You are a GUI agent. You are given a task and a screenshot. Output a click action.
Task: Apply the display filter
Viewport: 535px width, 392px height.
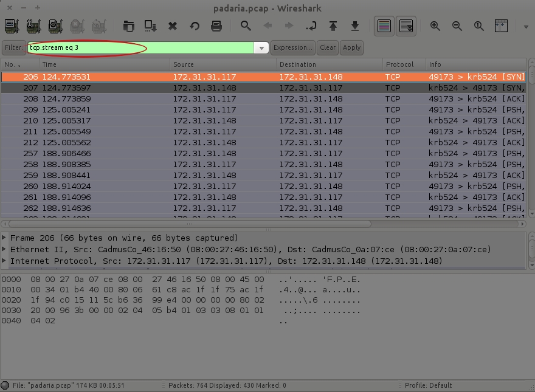pyautogui.click(x=351, y=47)
